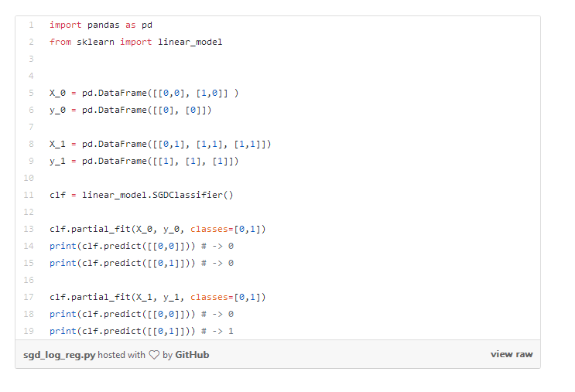
Task: Click the 'import pandas as pd' code line
Action: pos(101,25)
